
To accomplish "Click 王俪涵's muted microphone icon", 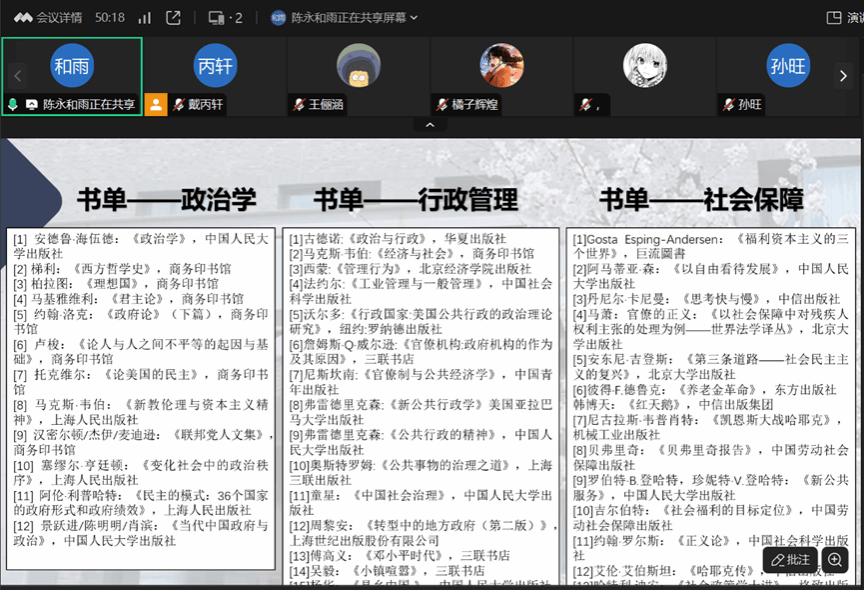I will (x=298, y=104).
